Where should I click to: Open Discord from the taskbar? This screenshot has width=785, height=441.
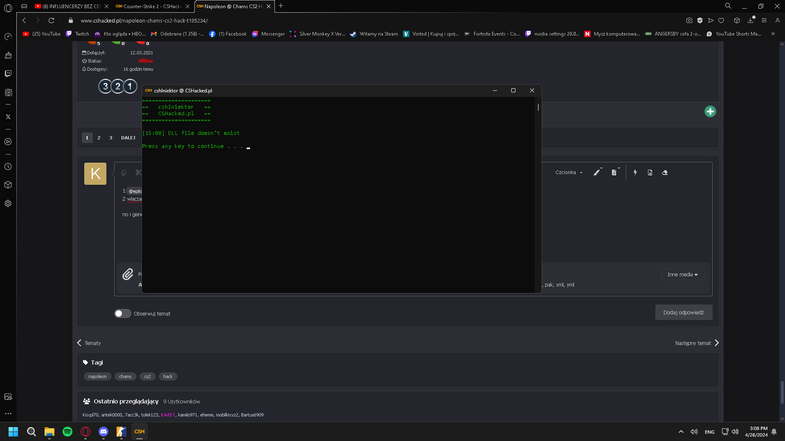pyautogui.click(x=103, y=432)
